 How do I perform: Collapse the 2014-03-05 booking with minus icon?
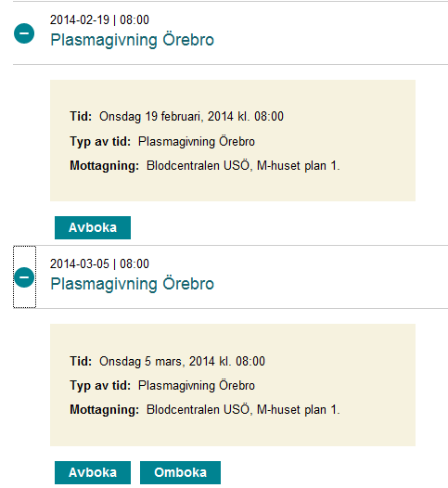pos(24,277)
